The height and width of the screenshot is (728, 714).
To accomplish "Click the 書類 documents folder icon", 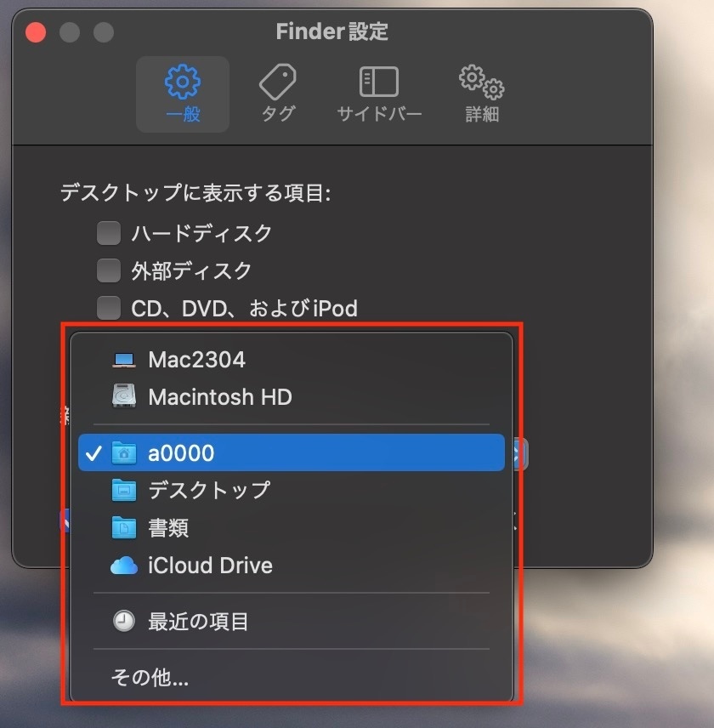I will [x=124, y=528].
